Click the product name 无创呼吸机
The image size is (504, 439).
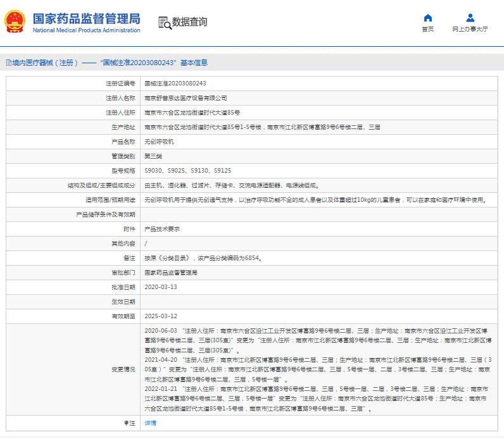(x=159, y=142)
